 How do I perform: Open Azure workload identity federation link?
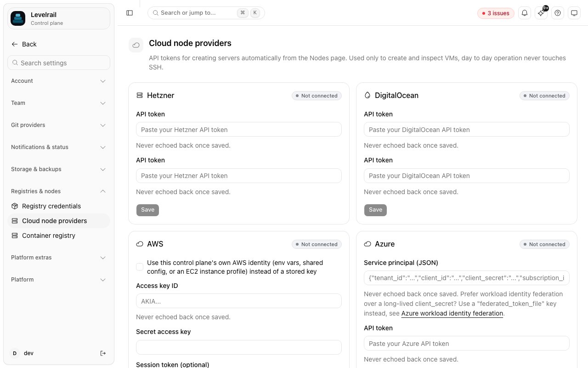point(452,313)
